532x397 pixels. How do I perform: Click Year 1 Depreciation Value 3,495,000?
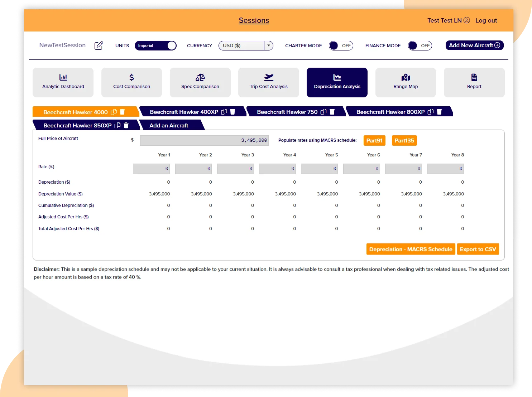[x=159, y=194]
